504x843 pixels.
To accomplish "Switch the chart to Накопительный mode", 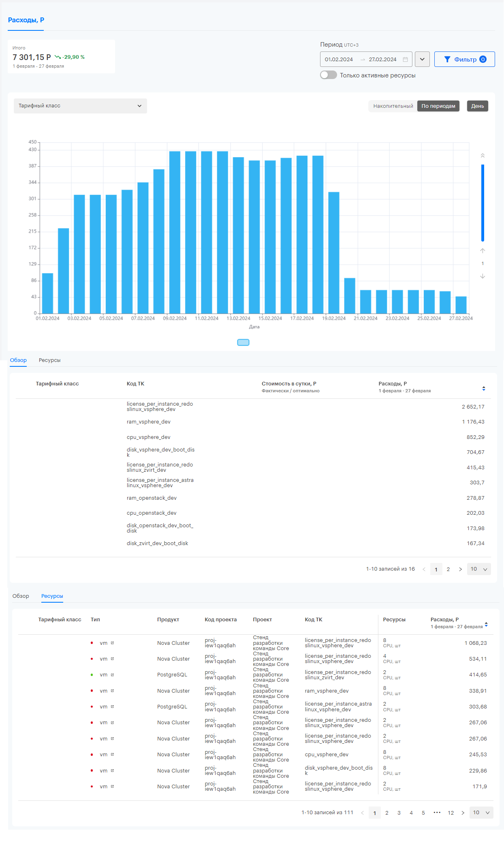I will coord(393,106).
